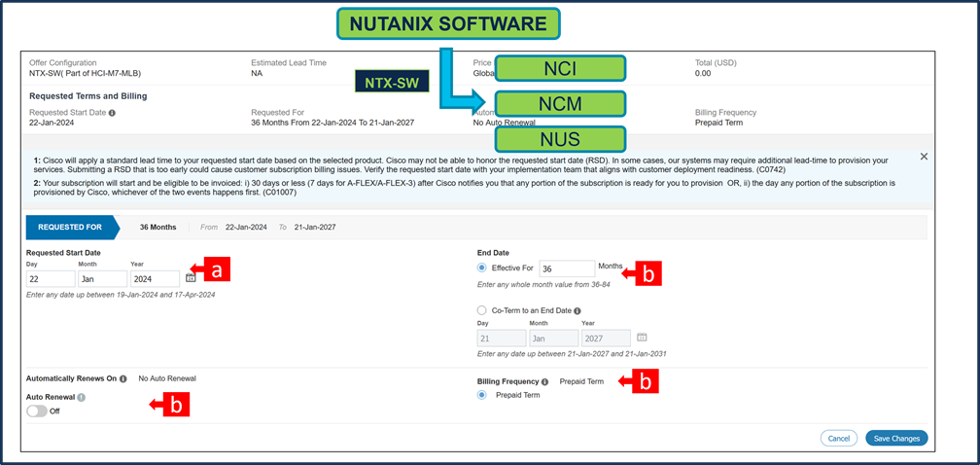Click the NCI label box
This screenshot has height=465, width=980.
click(x=560, y=69)
